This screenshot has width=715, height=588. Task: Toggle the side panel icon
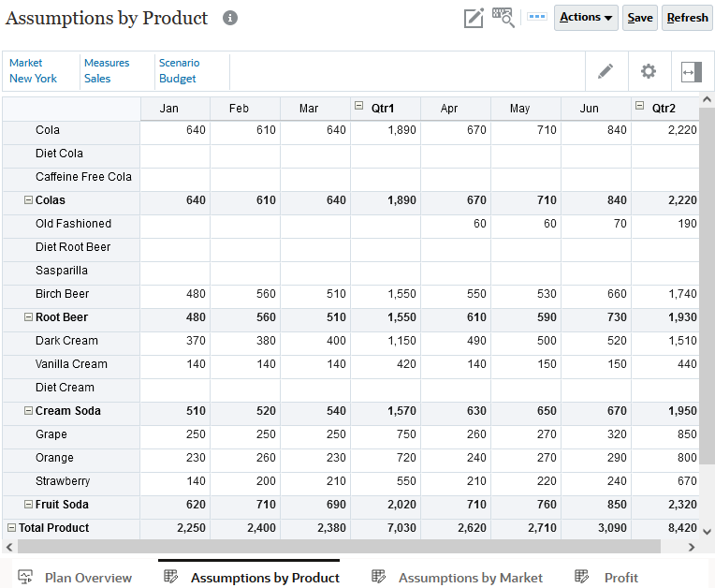click(691, 71)
